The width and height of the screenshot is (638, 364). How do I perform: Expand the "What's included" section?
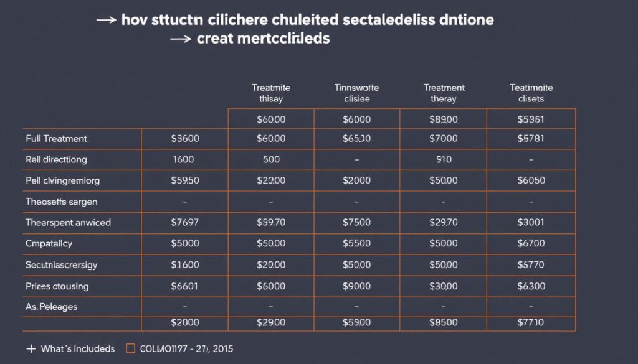(78, 348)
